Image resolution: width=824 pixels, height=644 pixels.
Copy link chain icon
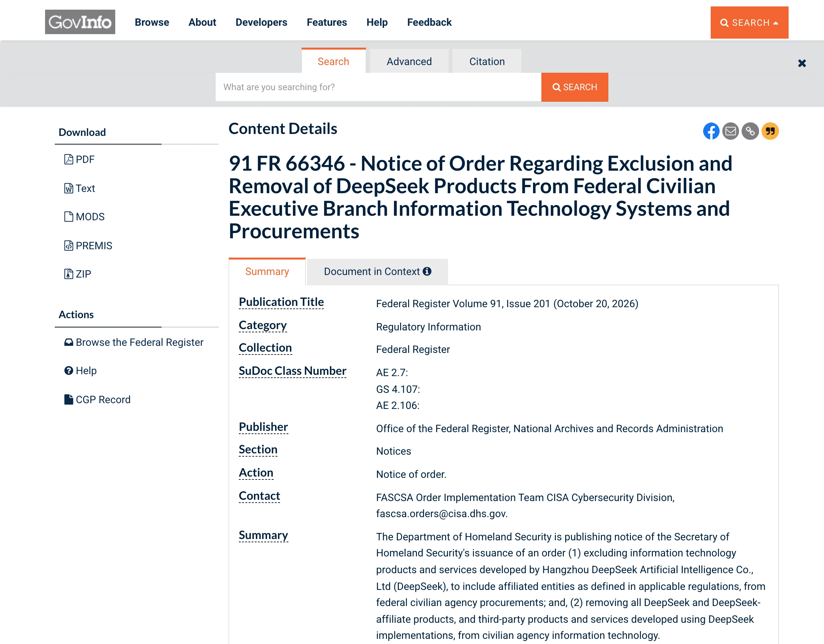[x=750, y=131]
